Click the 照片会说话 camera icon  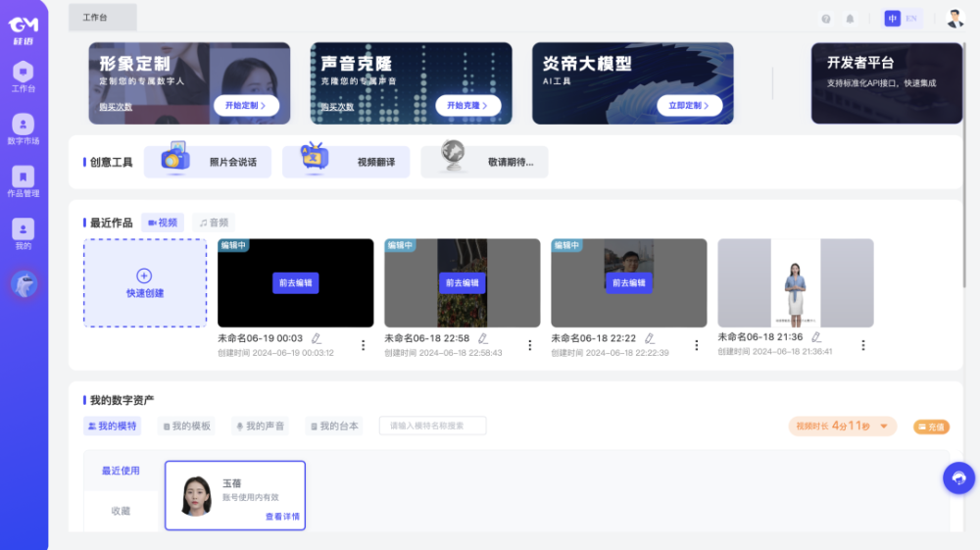tap(175, 156)
